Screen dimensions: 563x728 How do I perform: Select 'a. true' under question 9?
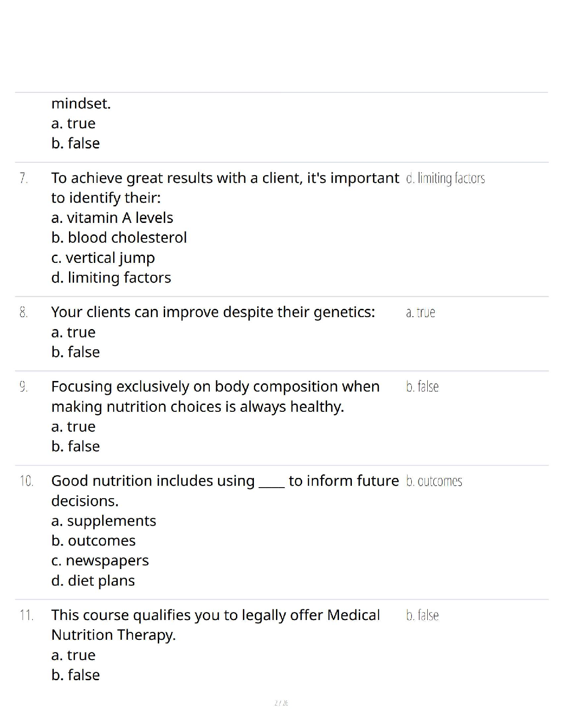(x=74, y=427)
